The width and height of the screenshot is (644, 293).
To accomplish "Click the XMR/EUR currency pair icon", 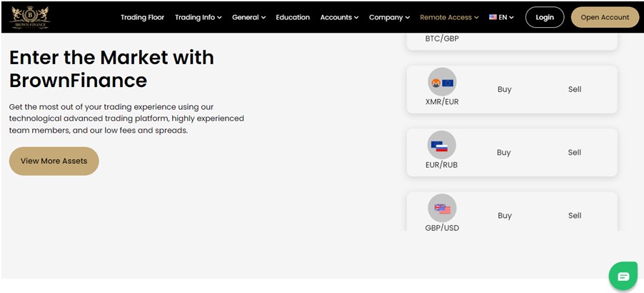I will (x=441, y=83).
